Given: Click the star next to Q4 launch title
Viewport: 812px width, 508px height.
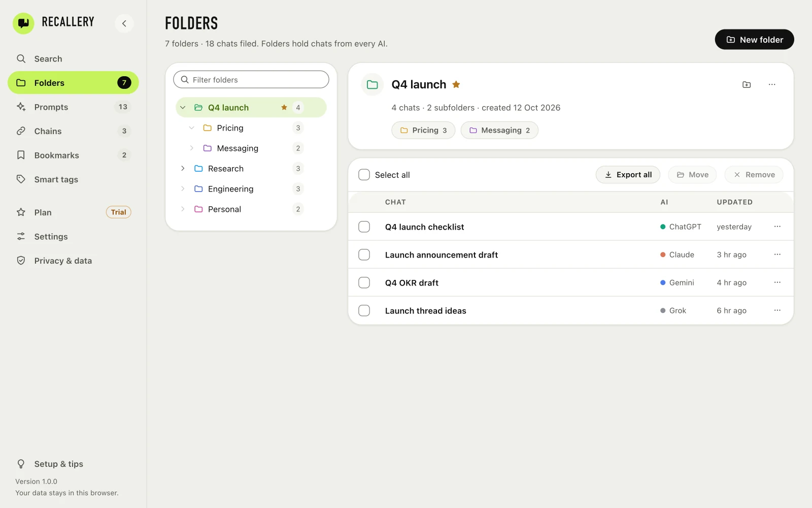Looking at the screenshot, I should coord(456,84).
